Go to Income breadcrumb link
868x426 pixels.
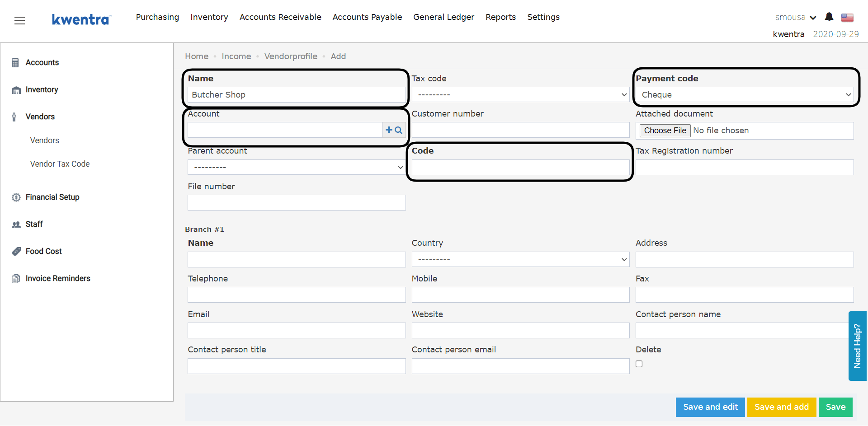coord(236,56)
